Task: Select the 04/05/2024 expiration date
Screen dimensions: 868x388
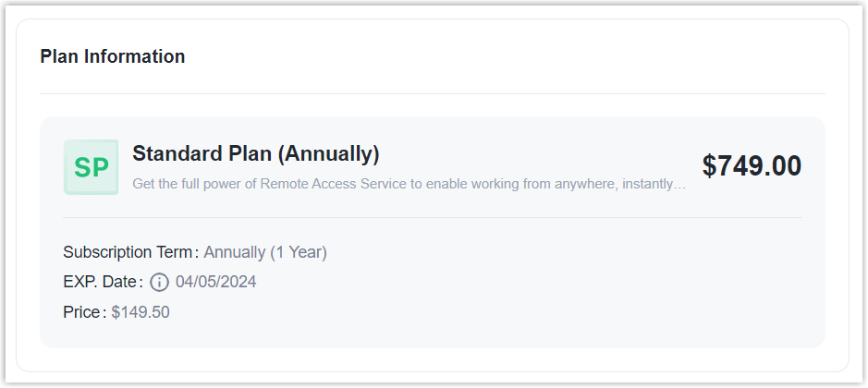Action: click(x=215, y=282)
